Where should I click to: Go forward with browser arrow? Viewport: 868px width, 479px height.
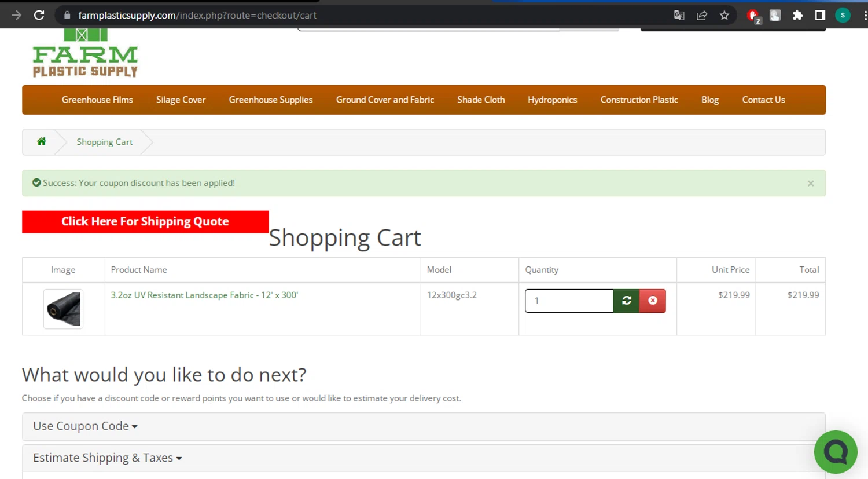click(16, 16)
